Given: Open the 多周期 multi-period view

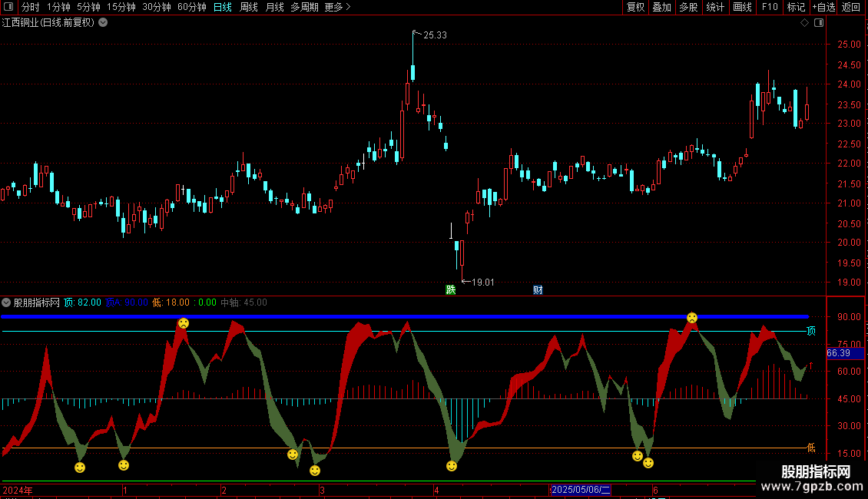Looking at the screenshot, I should point(304,7).
